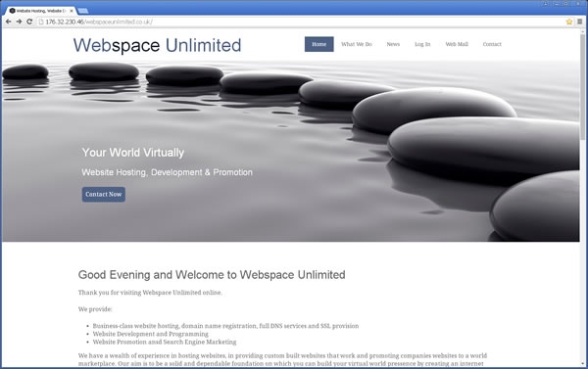The image size is (588, 369).
Task: Go to the News page
Action: (x=393, y=44)
